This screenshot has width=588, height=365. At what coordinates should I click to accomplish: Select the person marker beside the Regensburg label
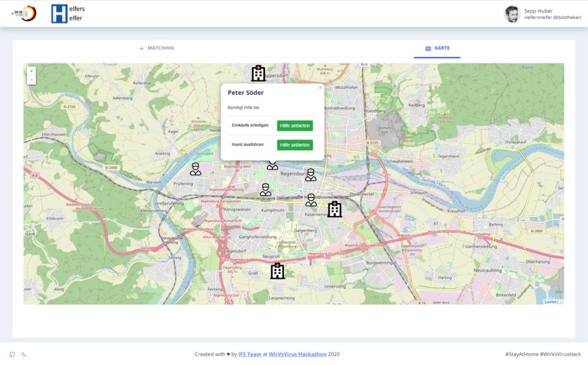[x=311, y=174]
